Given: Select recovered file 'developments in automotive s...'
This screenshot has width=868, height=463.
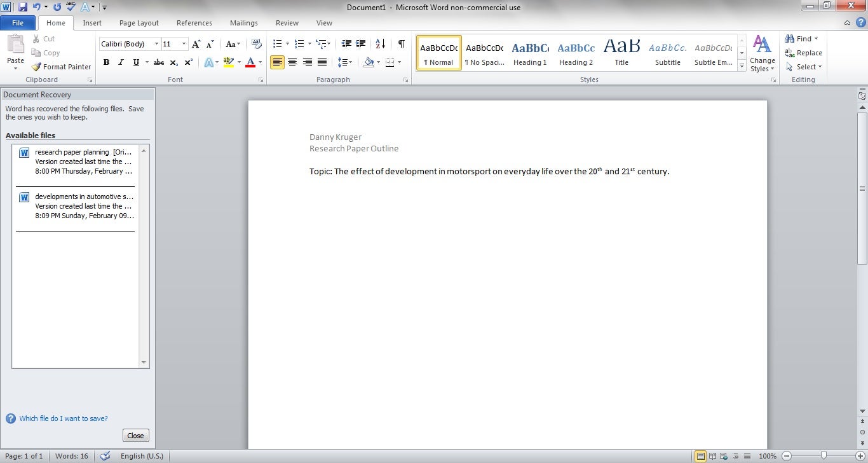Looking at the screenshot, I should [x=76, y=206].
